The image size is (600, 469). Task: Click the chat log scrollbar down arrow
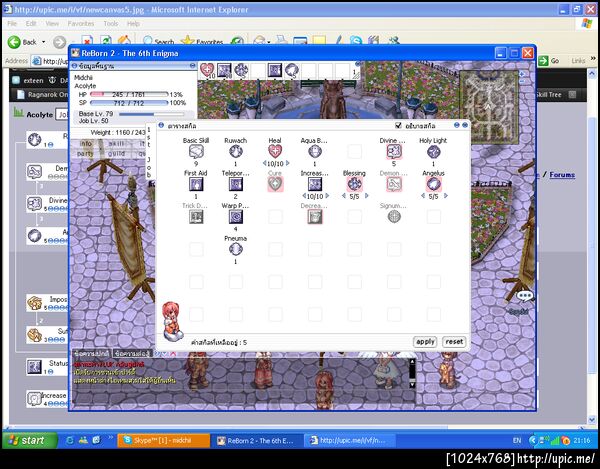click(x=412, y=384)
